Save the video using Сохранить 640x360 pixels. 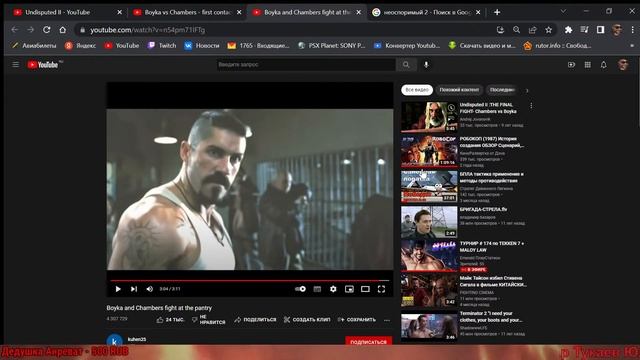(x=357, y=320)
